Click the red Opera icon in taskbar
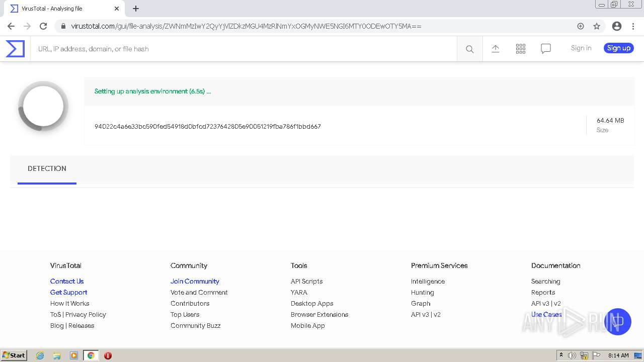 click(x=108, y=355)
